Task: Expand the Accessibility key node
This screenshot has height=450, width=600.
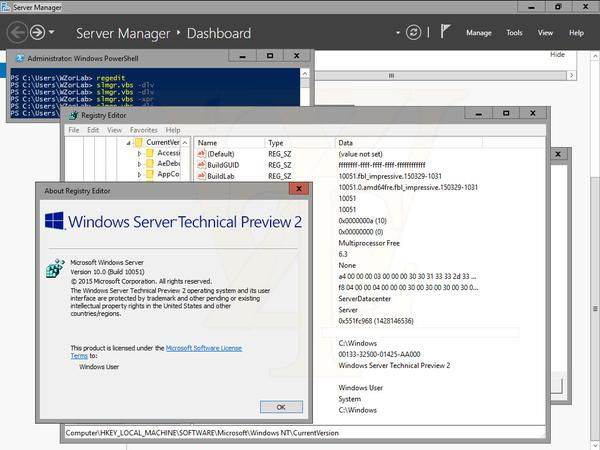Action: [139, 153]
